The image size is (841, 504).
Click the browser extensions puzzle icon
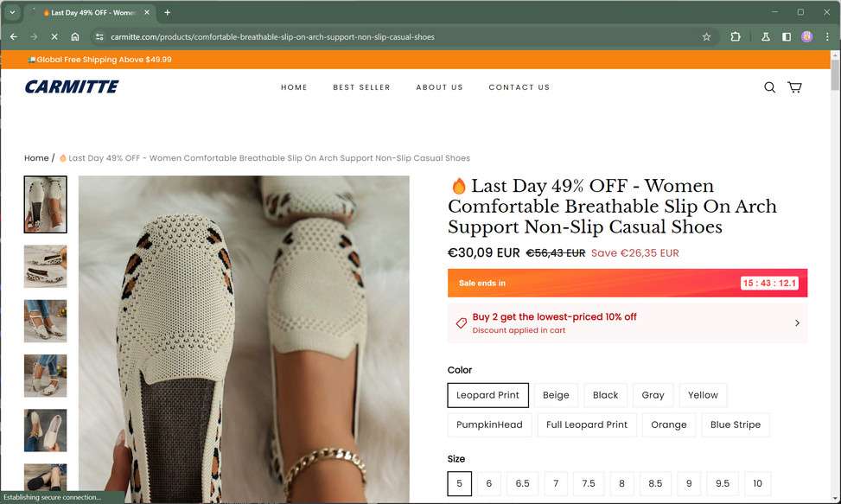tap(735, 36)
